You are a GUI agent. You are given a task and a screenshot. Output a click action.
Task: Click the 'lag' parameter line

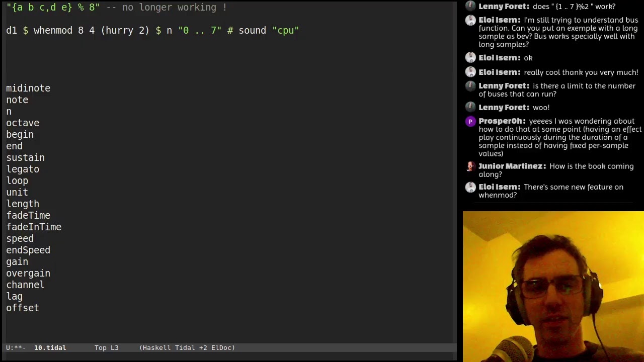click(x=14, y=297)
